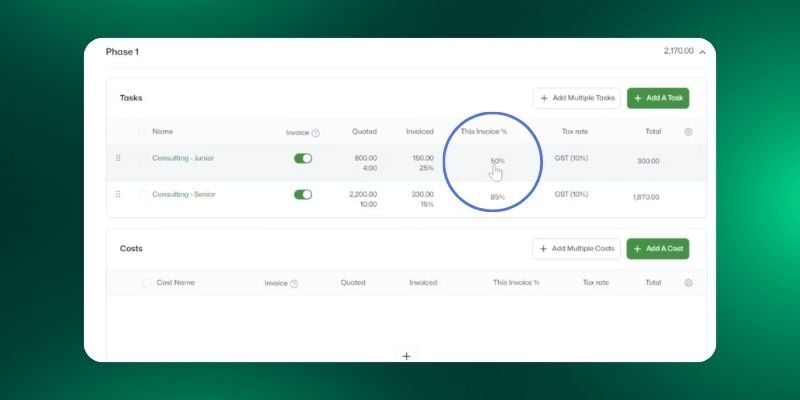Disable invoice toggle for Consulting - Junior
This screenshot has height=400, width=800.
click(303, 158)
